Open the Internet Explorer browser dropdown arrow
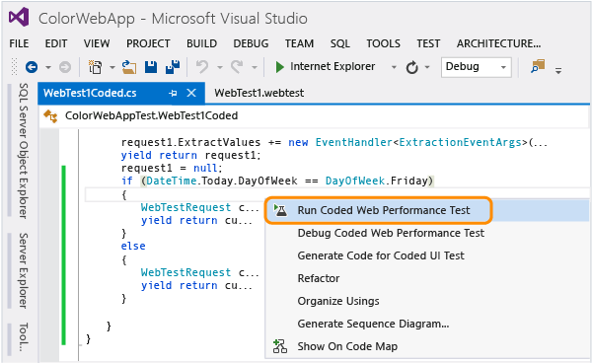This screenshot has width=592, height=364. 394,68
